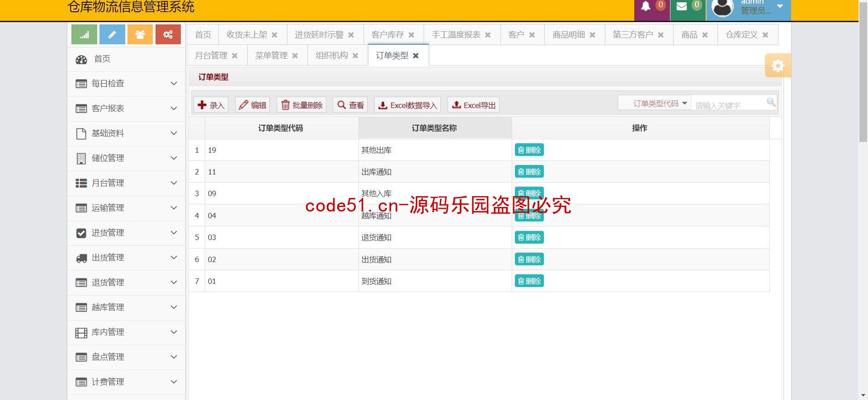
Task: Click the 首页 dashboard icon in sidebar
Action: tap(81, 59)
